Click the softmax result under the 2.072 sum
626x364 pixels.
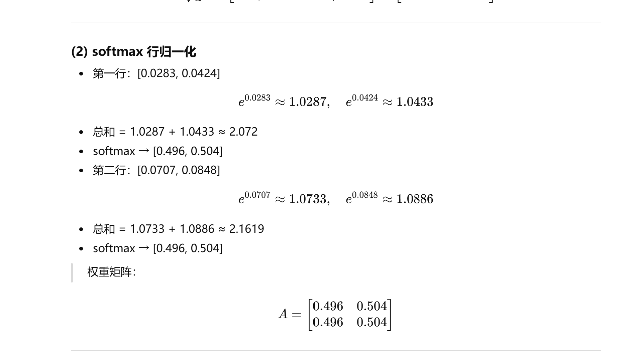[158, 151]
